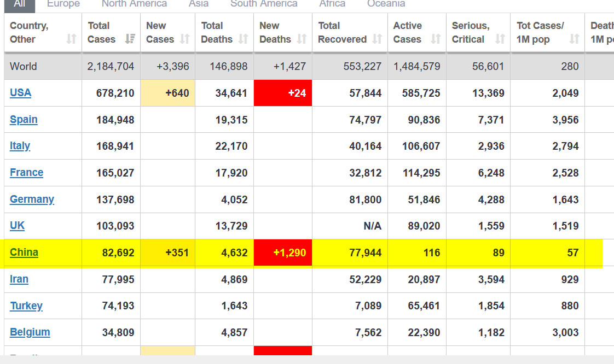
Task: Open the USA country link
Action: [20, 93]
